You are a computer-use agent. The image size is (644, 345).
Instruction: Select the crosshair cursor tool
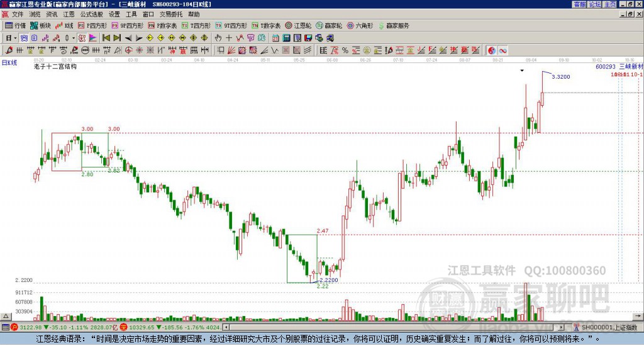(x=229, y=38)
